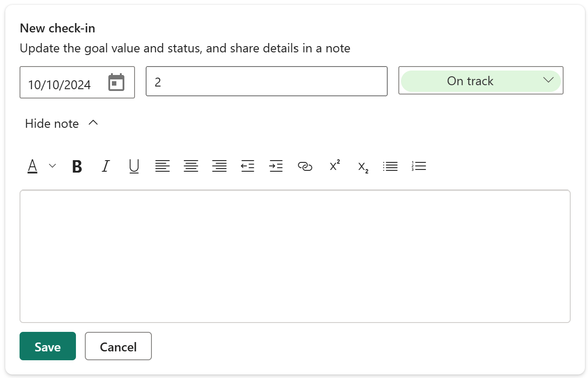Insert a hyperlink in the note
Screen dimensions: 588x378
[x=305, y=166]
